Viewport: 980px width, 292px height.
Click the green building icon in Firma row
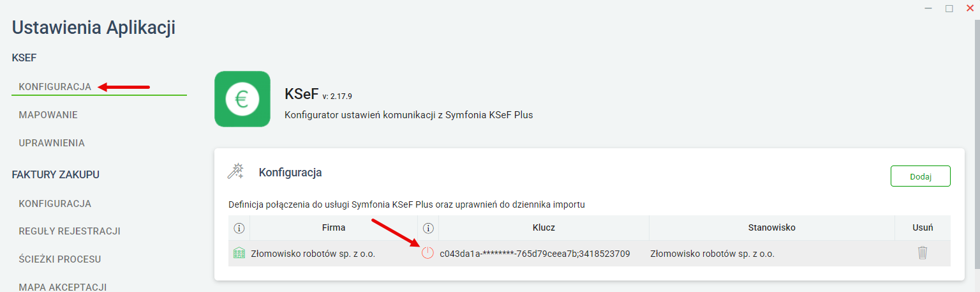[x=239, y=254]
